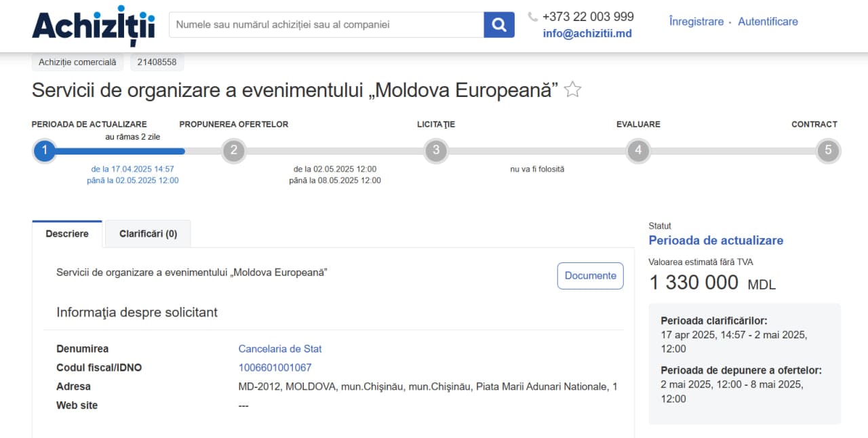The image size is (868, 438).
Task: Select step 3 Licitație circle
Action: click(436, 151)
